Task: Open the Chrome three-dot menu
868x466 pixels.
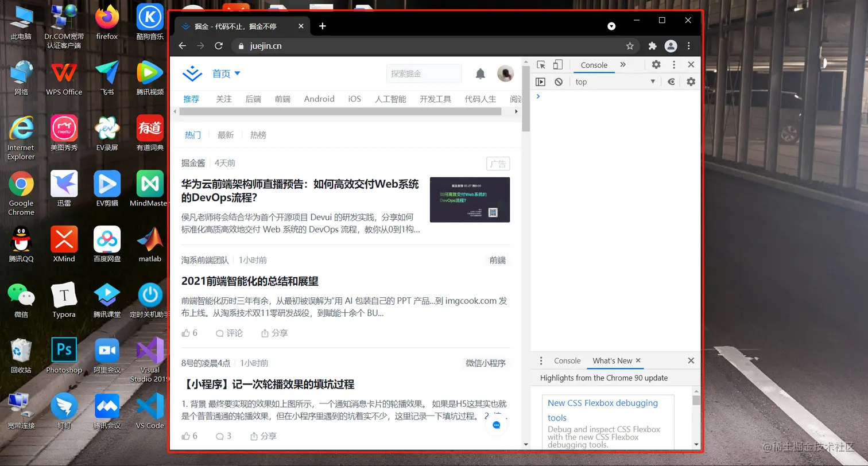Action: click(689, 46)
